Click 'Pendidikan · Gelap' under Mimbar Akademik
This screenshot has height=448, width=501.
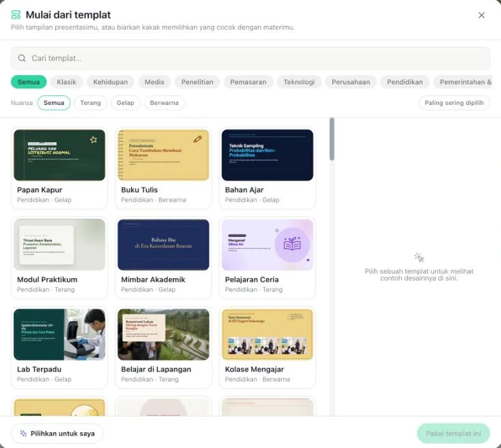[148, 289]
